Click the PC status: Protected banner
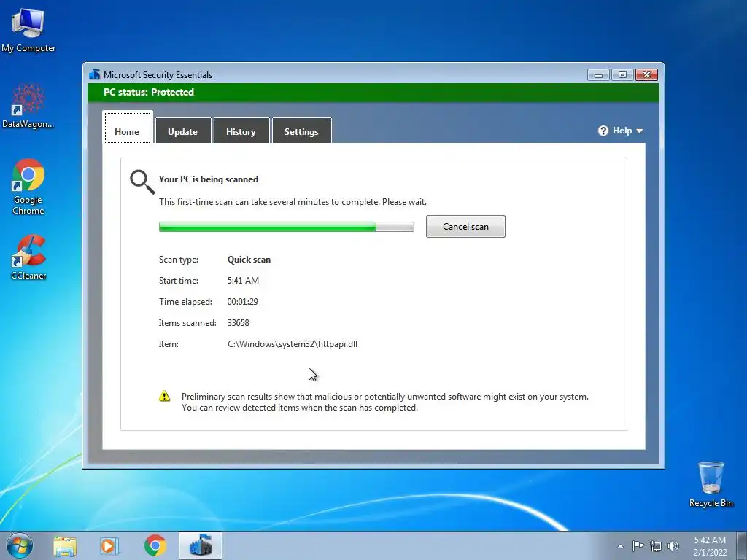 click(x=373, y=93)
